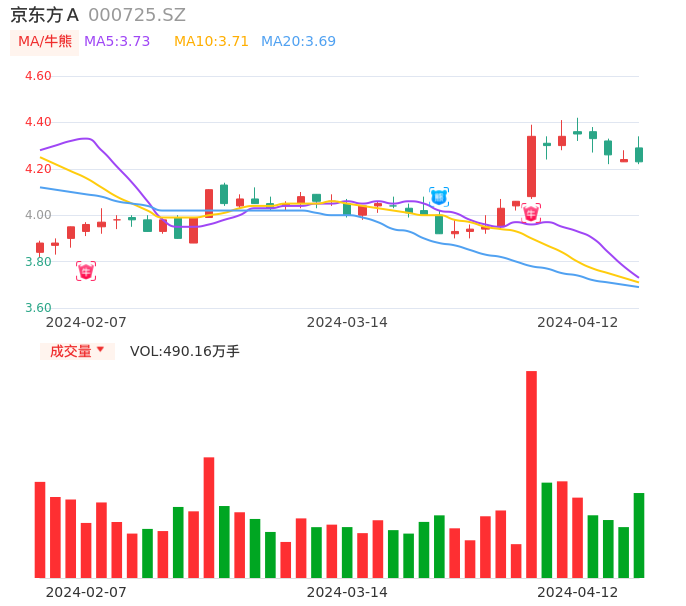Click the 3.60 price axis label
The height and width of the screenshot is (606, 686).
point(38,308)
